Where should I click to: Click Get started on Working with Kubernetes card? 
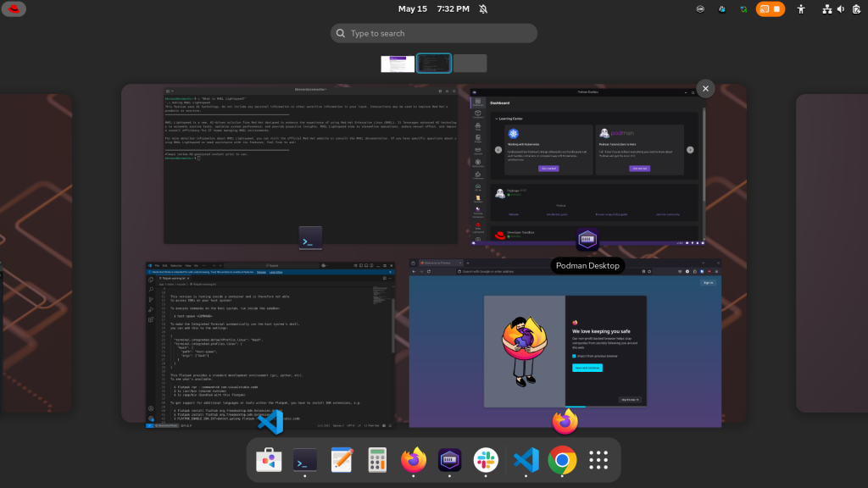(x=548, y=169)
